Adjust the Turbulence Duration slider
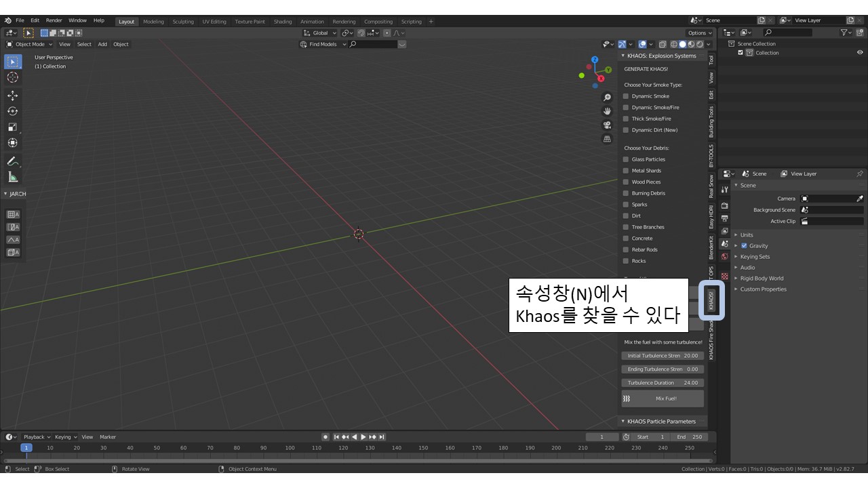This screenshot has width=868, height=488. coord(663,382)
